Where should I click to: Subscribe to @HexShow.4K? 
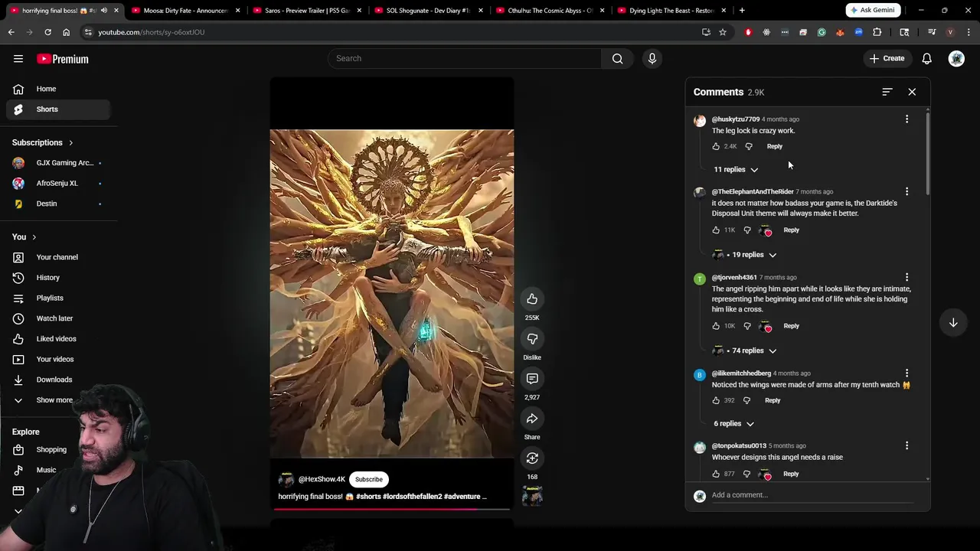(369, 479)
